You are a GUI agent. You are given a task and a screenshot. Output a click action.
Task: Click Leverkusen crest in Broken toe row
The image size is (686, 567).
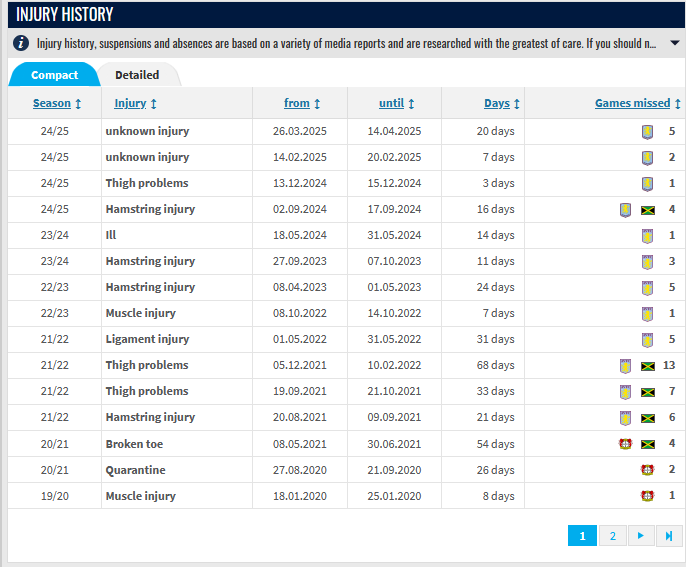[626, 444]
